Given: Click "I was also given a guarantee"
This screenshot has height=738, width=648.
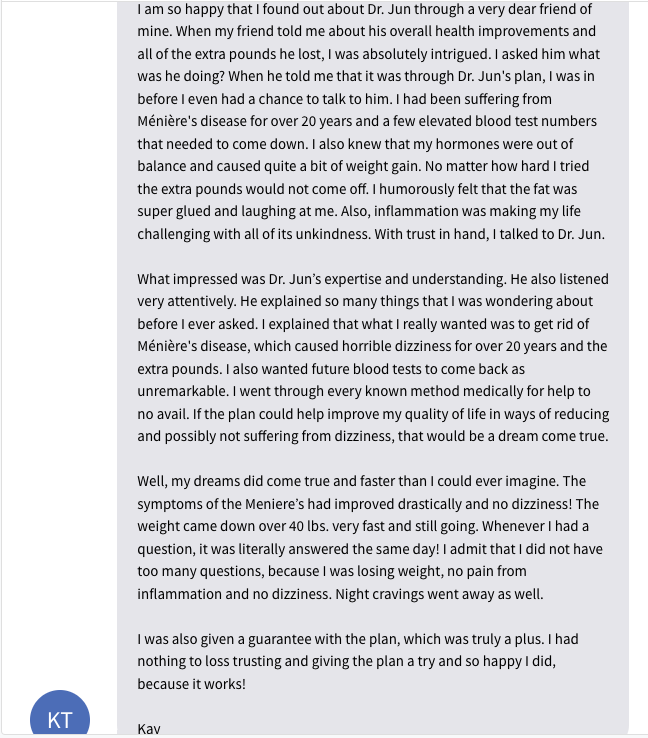Looking at the screenshot, I should pos(225,639).
